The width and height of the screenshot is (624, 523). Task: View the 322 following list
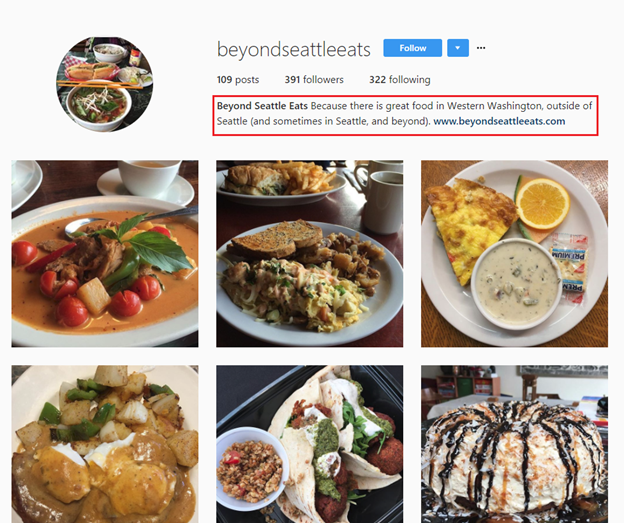pos(400,80)
